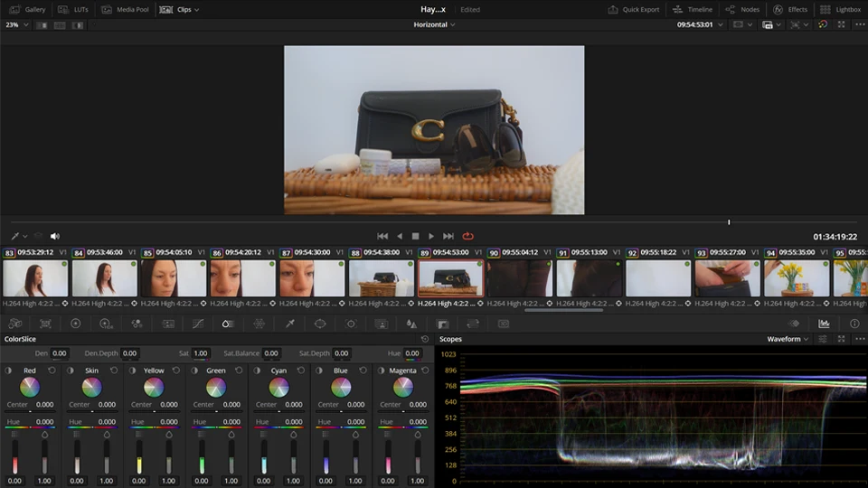Toggle the Red slice on or off
This screenshot has width=868, height=488.
[8, 371]
